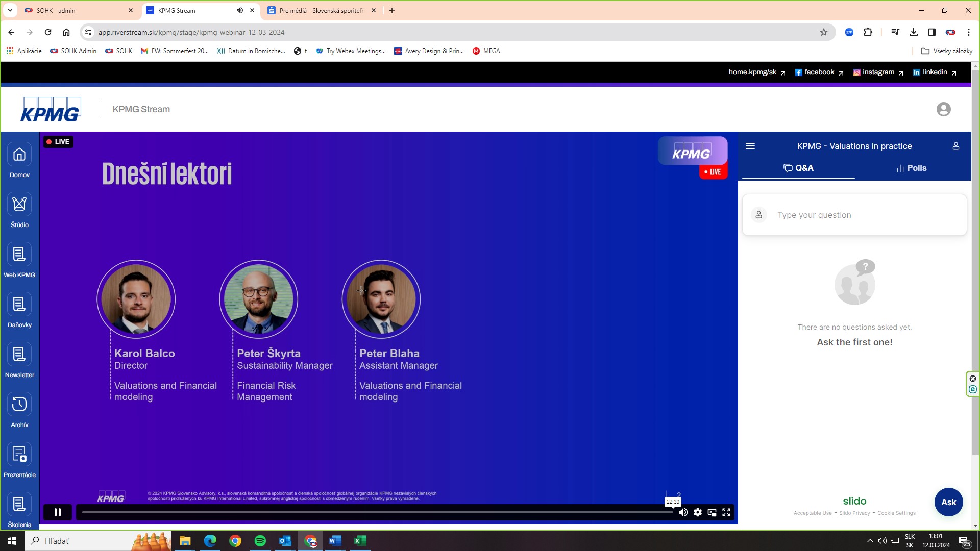Open Excel from the taskbar

click(x=360, y=541)
